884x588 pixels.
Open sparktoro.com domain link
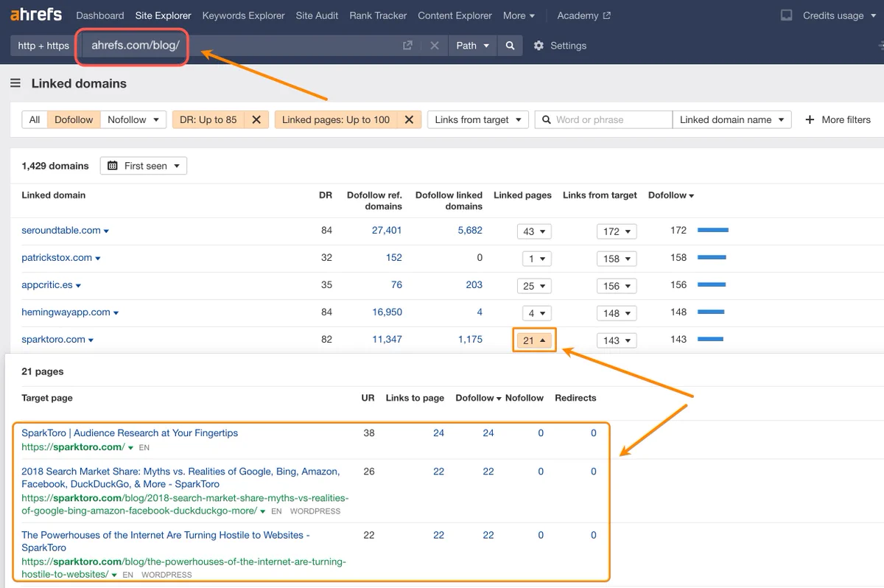point(53,340)
